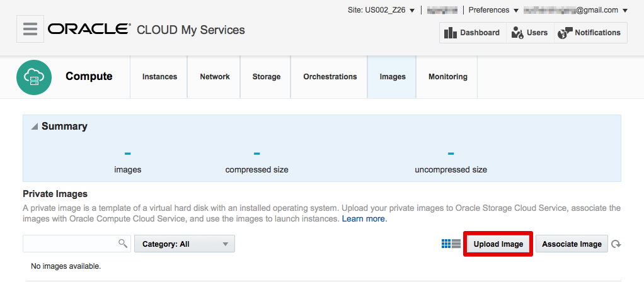Viewport: 644px width, 299px height.
Task: Go to the Orchestrations tab
Action: [330, 77]
